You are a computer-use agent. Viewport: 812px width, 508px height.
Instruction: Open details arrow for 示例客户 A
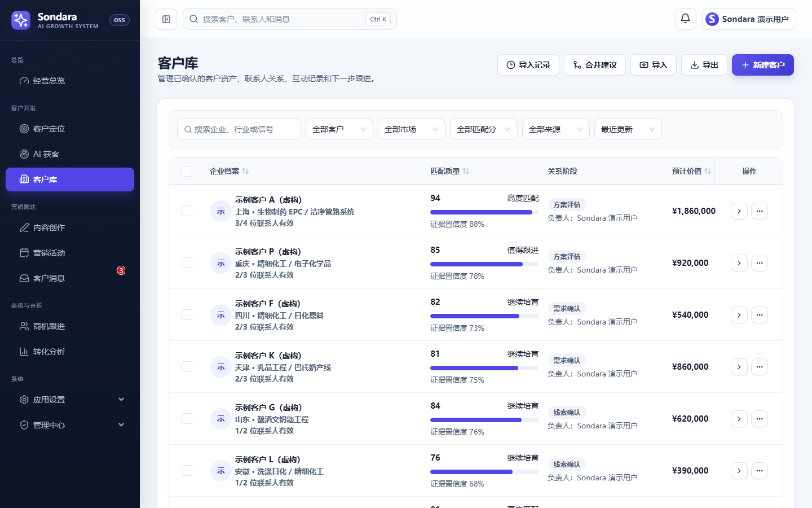(739, 211)
